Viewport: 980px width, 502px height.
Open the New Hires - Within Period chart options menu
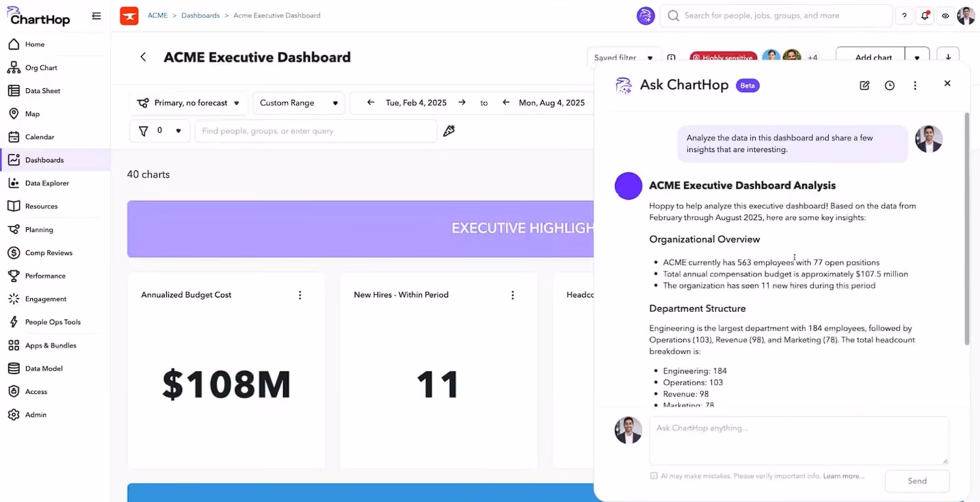pyautogui.click(x=513, y=295)
